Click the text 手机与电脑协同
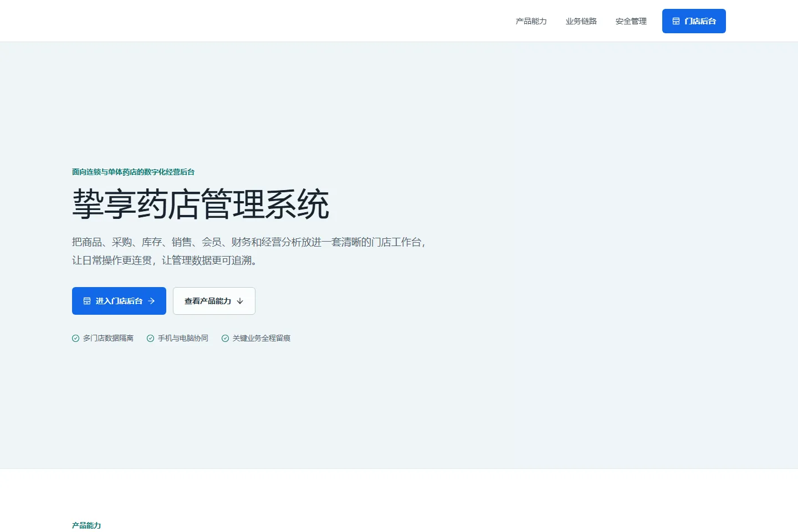 click(183, 338)
